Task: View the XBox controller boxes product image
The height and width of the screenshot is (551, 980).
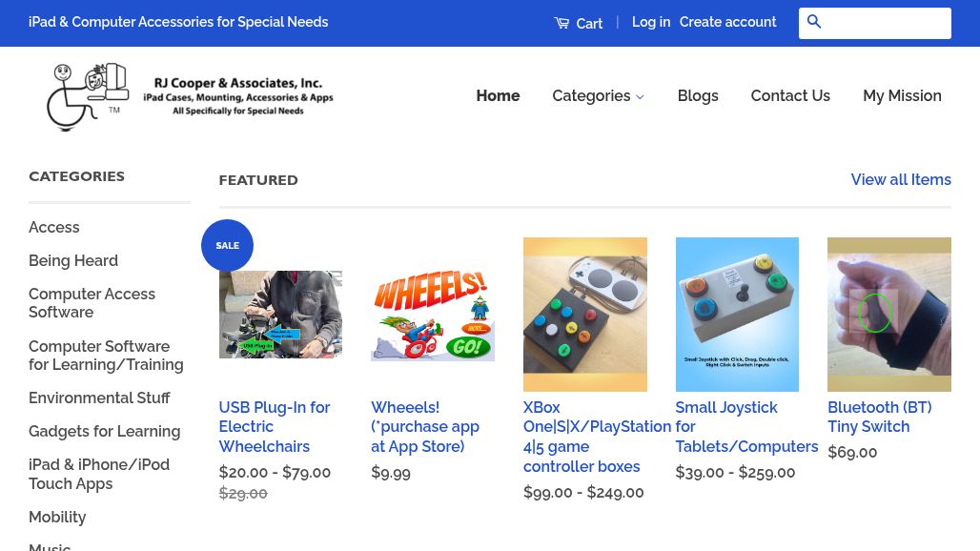Action: (x=584, y=314)
